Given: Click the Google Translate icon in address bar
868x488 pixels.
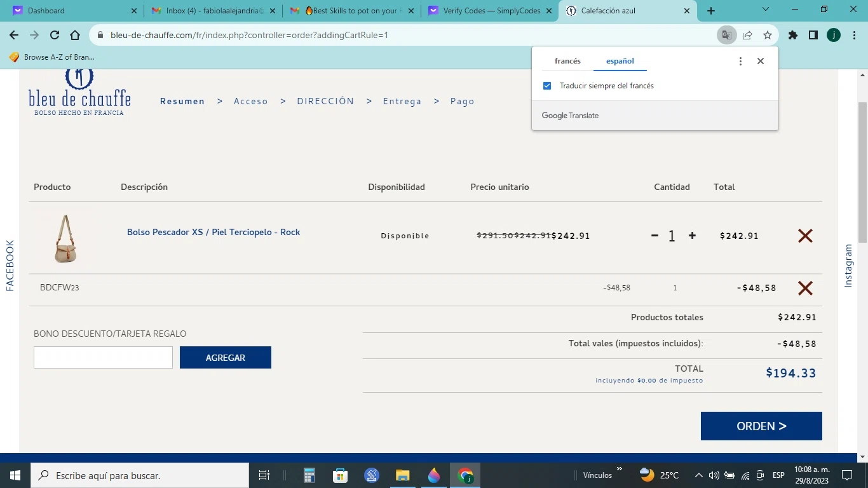Looking at the screenshot, I should click(726, 36).
